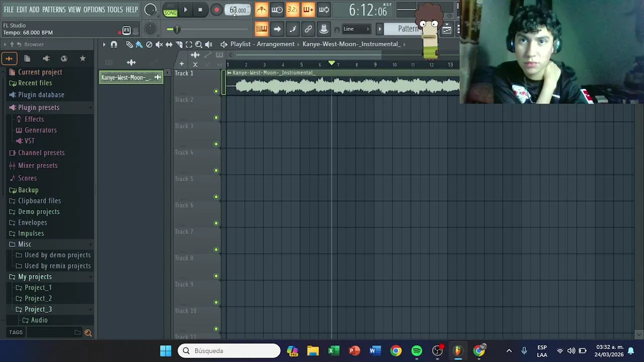Mute Track 5 with its green switch
The width and height of the screenshot is (644, 362).
[216, 197]
